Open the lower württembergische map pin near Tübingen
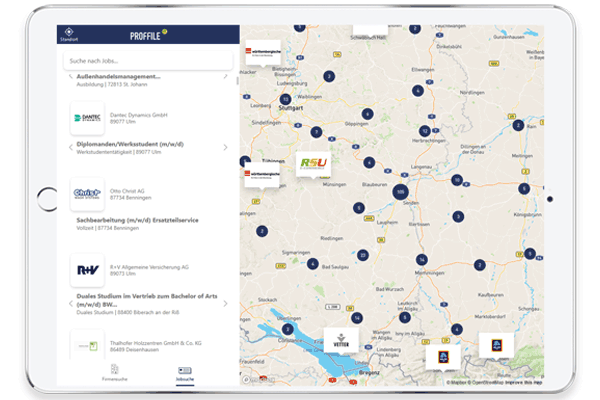The width and height of the screenshot is (600, 400). coord(262,175)
